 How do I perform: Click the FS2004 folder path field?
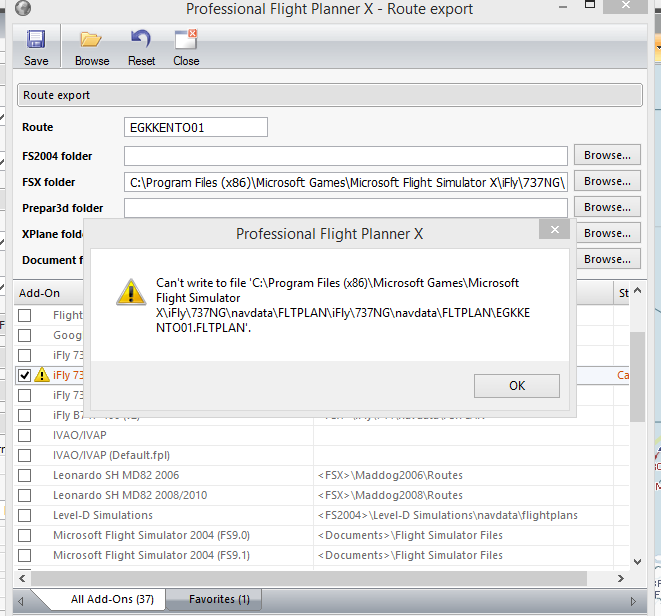click(346, 156)
